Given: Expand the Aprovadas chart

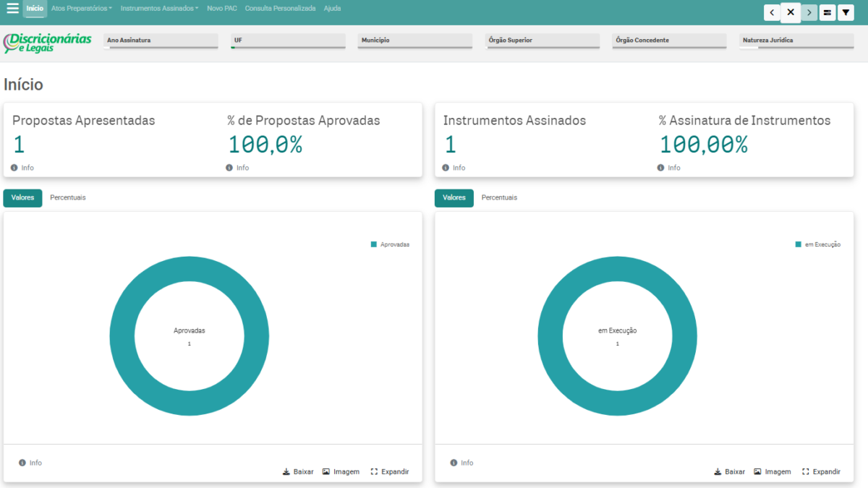Looking at the screenshot, I should (390, 471).
